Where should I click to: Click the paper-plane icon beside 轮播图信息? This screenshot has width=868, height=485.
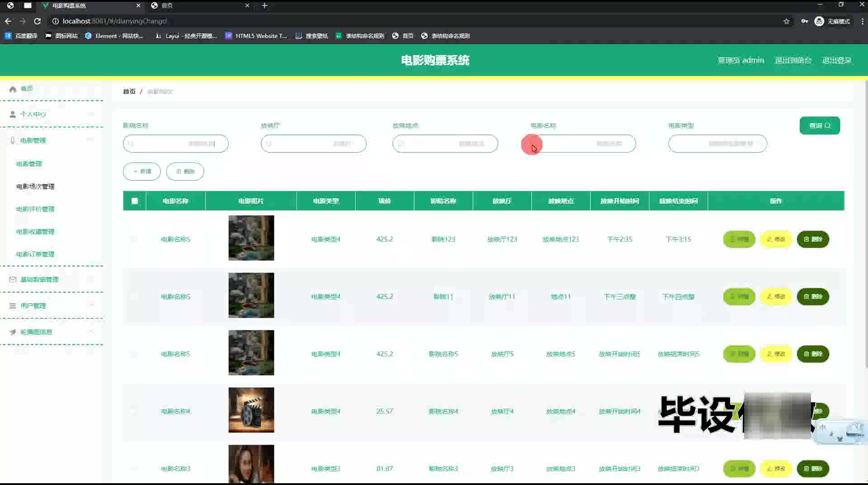click(x=13, y=332)
